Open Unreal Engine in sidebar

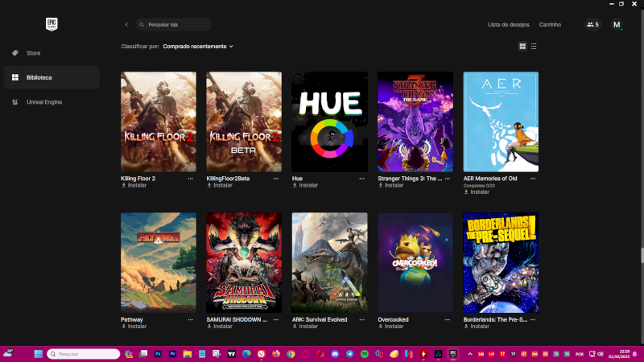click(44, 102)
